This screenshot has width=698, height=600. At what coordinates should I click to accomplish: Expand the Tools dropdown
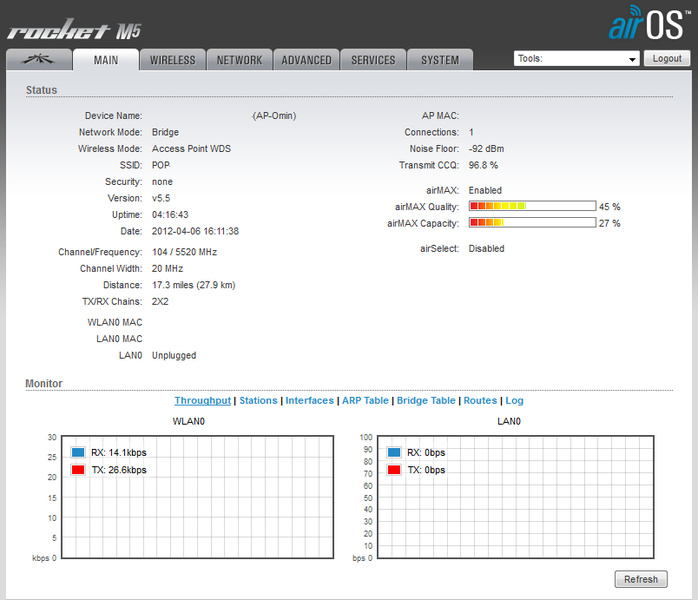[576, 58]
